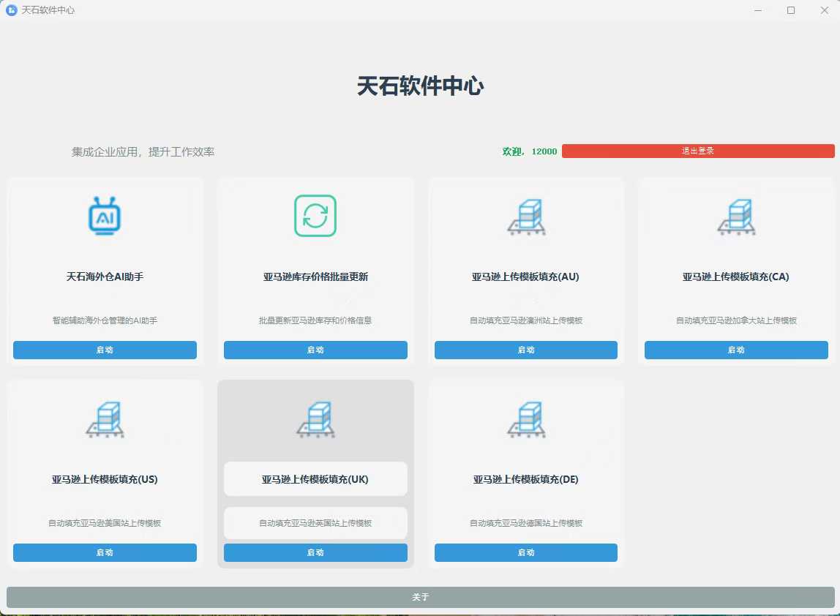Screen dimensions: 840x616
Task: Click the refresh icon on 亚马逊库存价格批量更新
Action: tap(315, 216)
